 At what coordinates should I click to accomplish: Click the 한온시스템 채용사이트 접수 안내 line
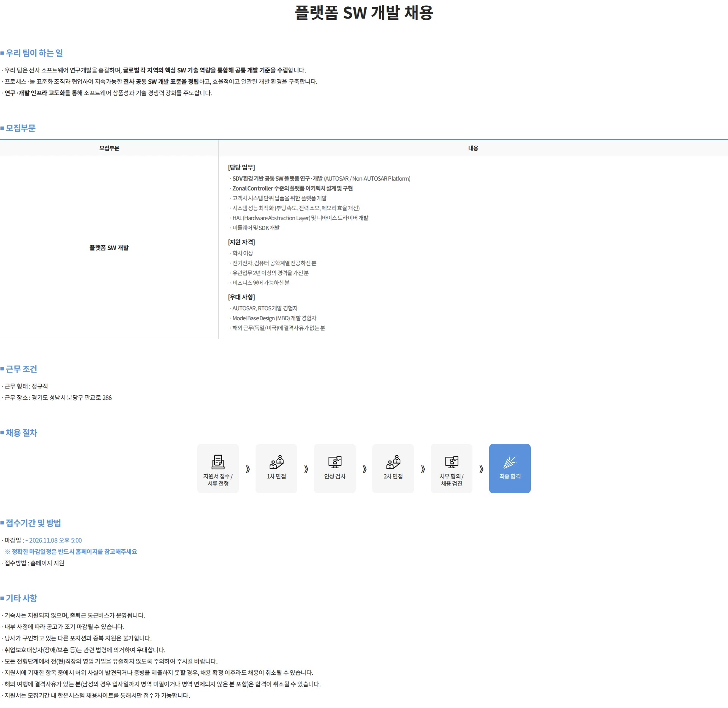[x=96, y=695]
